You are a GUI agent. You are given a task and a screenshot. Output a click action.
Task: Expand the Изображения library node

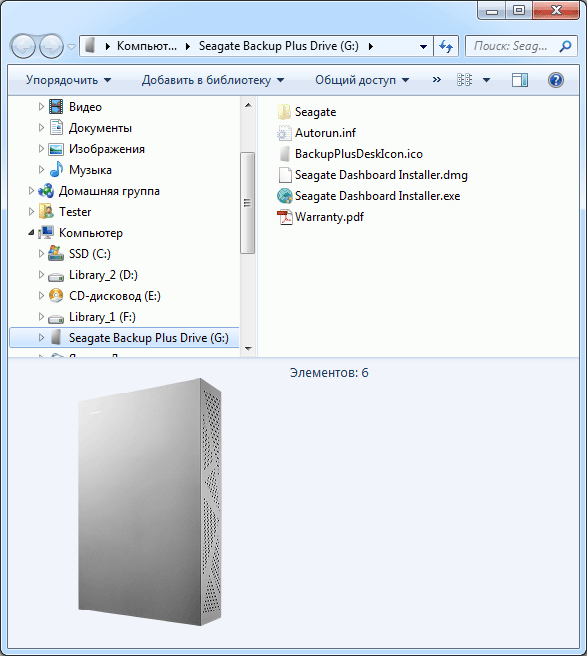point(41,149)
